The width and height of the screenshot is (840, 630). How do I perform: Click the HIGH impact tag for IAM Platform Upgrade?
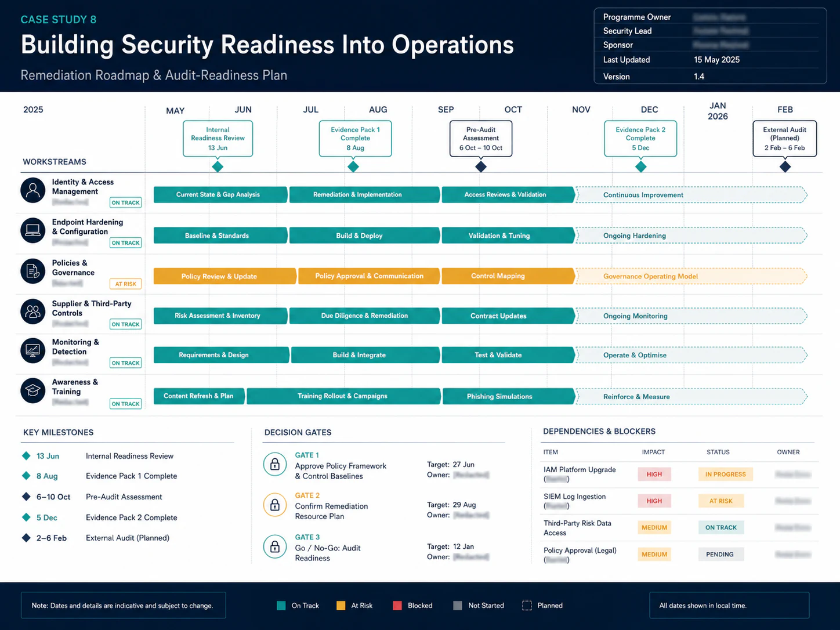click(x=654, y=475)
